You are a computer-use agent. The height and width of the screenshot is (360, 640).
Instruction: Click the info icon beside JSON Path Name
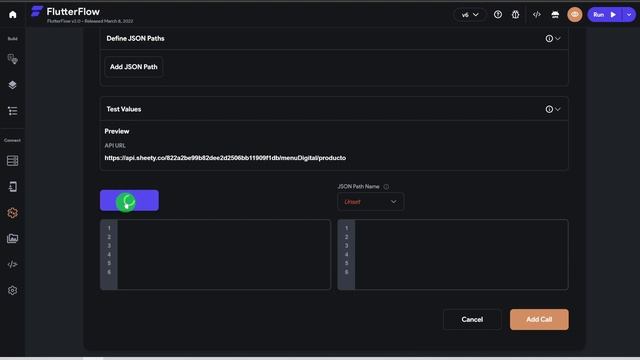click(x=386, y=187)
